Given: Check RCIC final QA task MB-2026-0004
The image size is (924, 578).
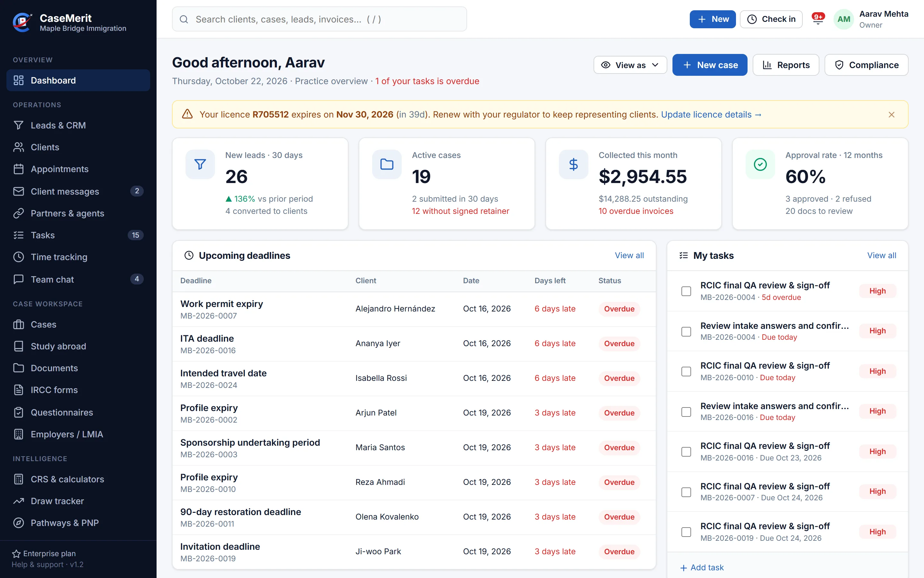Looking at the screenshot, I should click(686, 291).
